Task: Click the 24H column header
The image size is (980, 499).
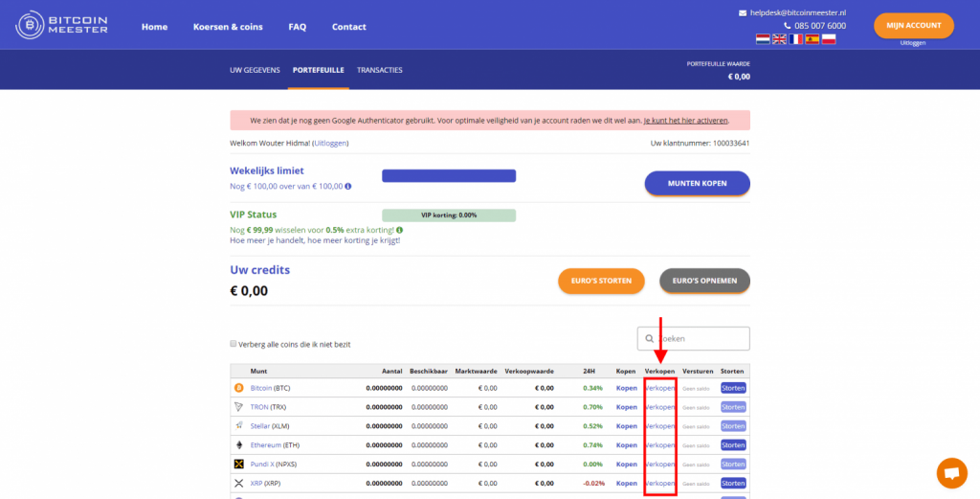Action: 589,372
